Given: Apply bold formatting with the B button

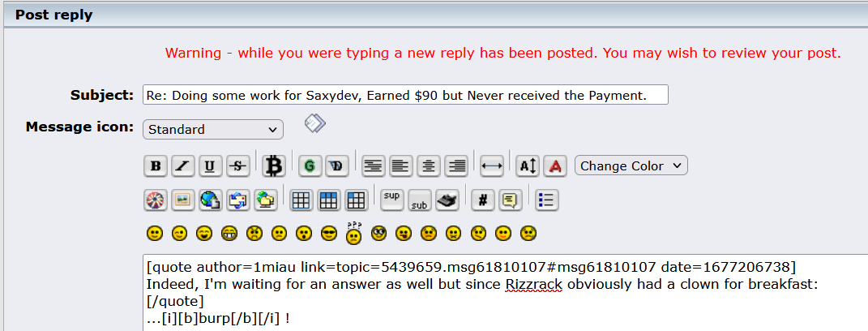Looking at the screenshot, I should [x=156, y=166].
